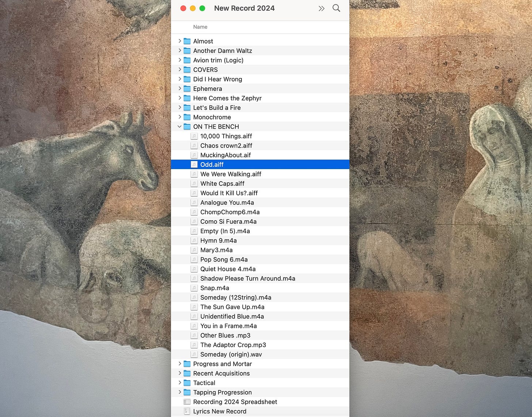Image resolution: width=532 pixels, height=417 pixels.
Task: Select Pop Song 6.m4a
Action: pyautogui.click(x=260, y=260)
